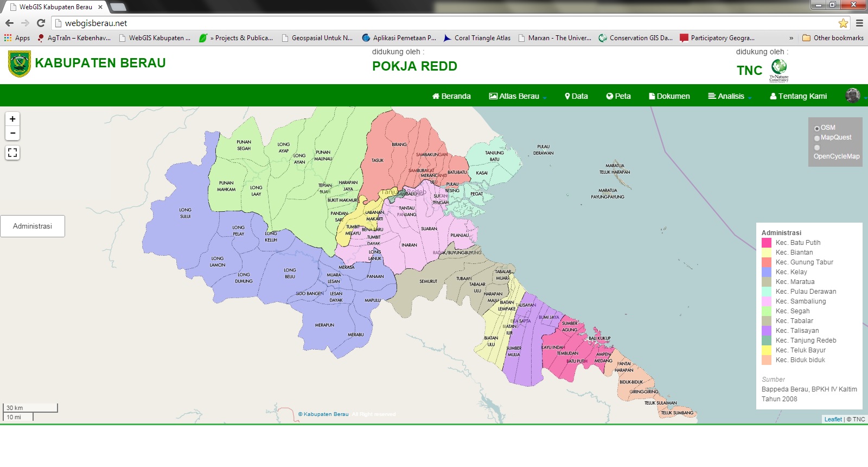Zoom in on the map
The image size is (868, 467).
(x=12, y=119)
